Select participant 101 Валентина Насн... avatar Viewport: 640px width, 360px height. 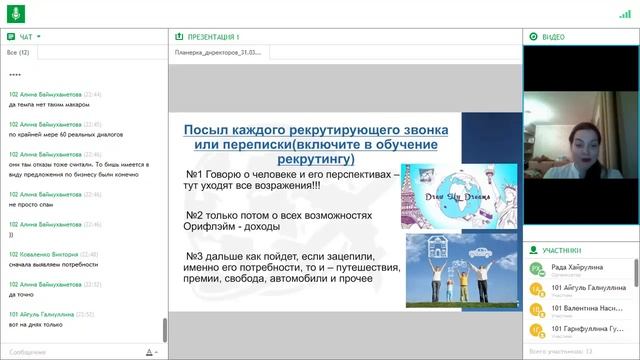tap(537, 310)
